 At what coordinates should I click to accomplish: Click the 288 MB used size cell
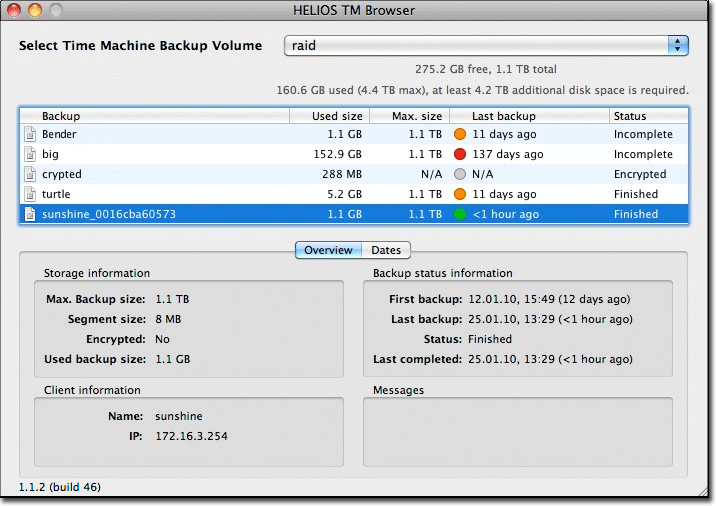[342, 174]
